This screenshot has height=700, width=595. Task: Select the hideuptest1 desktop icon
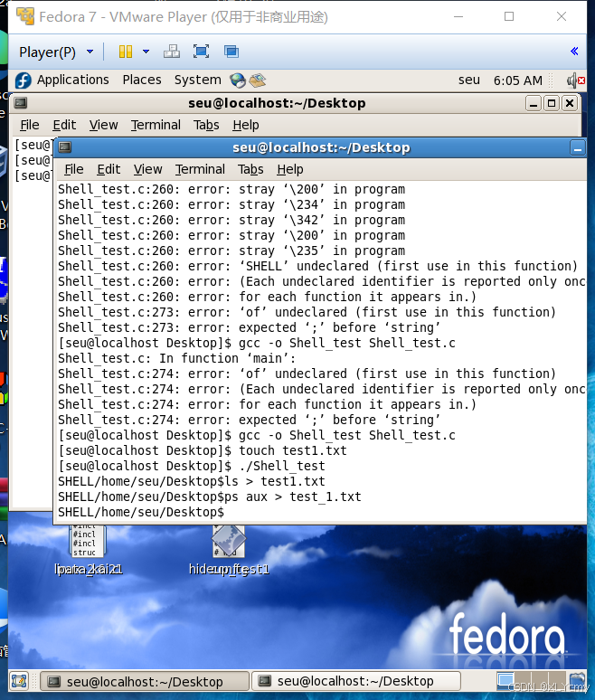tap(229, 550)
